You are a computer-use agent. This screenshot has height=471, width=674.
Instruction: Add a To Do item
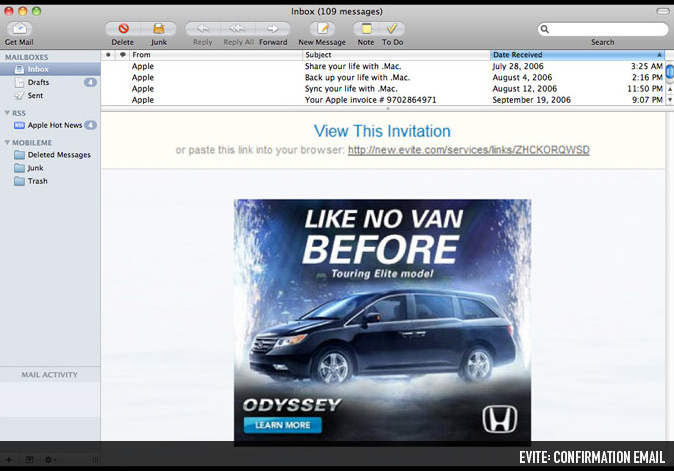[392, 29]
